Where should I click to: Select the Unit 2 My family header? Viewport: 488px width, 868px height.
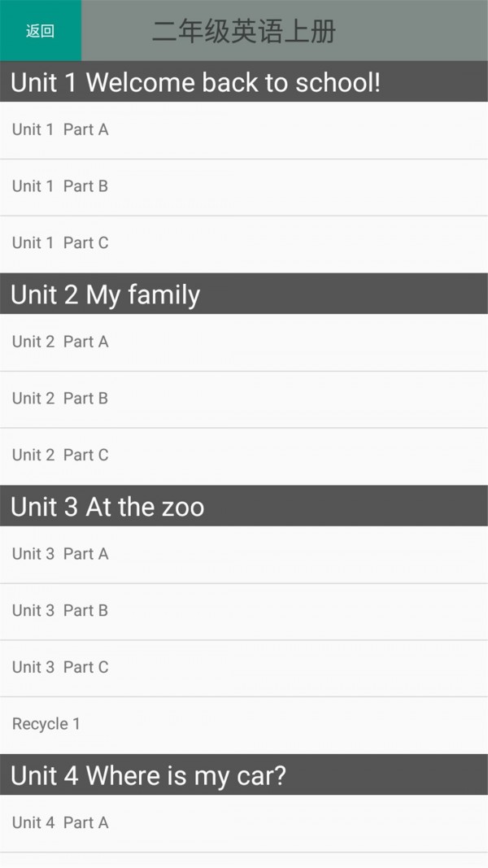coord(106,294)
